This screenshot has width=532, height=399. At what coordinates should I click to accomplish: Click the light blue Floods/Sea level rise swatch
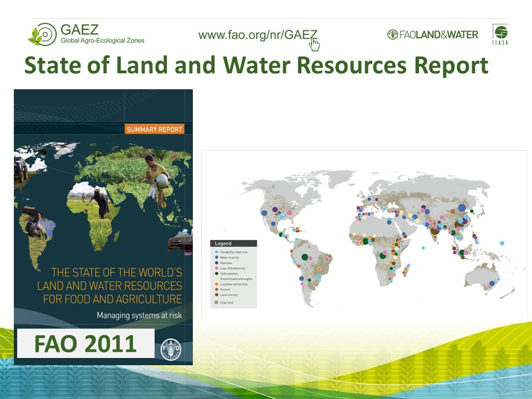click(216, 252)
